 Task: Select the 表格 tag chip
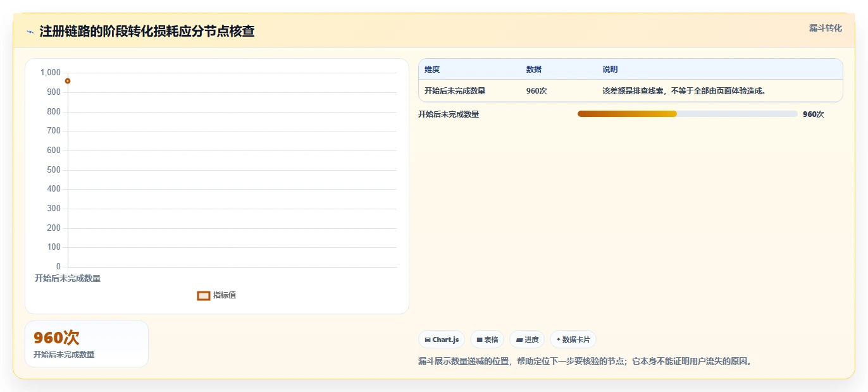tap(487, 340)
